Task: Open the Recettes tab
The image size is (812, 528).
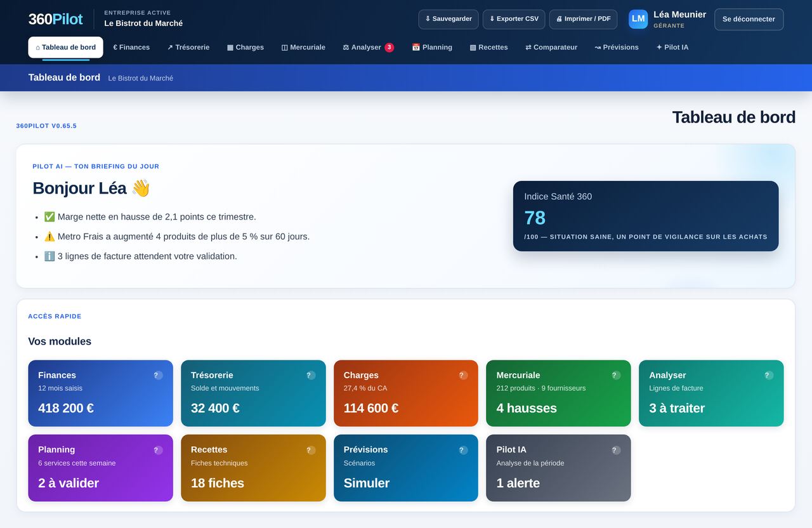Action: click(x=488, y=47)
